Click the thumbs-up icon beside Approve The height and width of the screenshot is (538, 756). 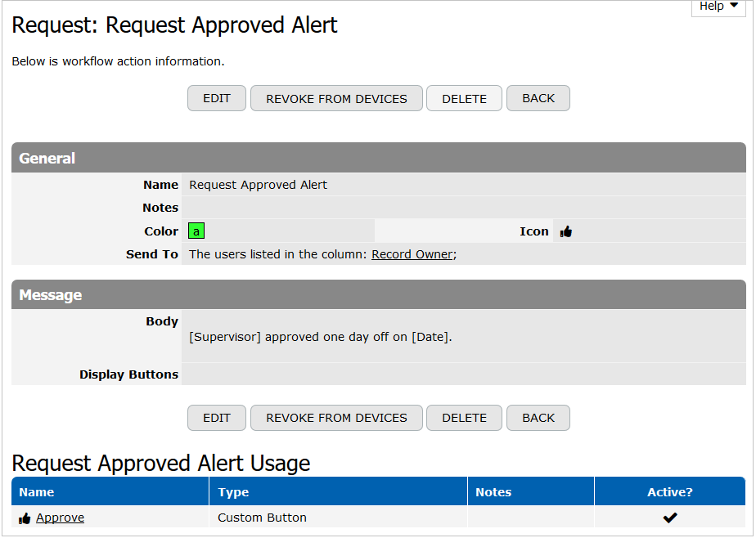click(25, 518)
